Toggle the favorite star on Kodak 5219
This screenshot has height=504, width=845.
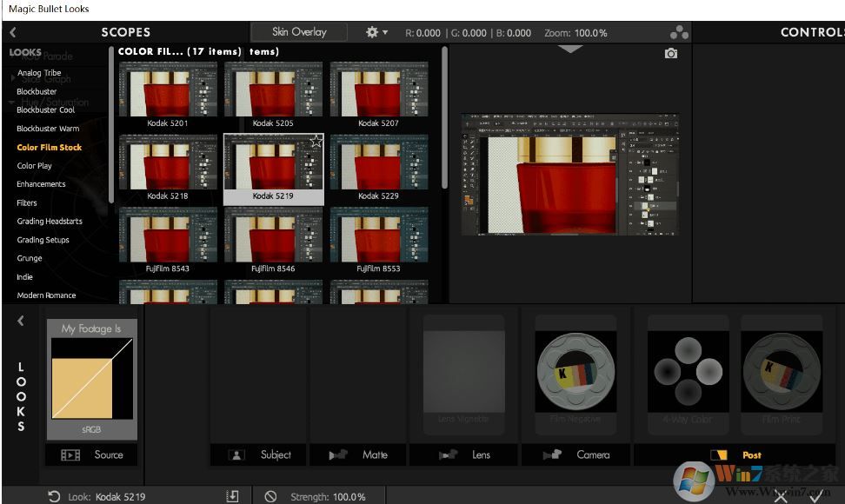pyautogui.click(x=316, y=139)
